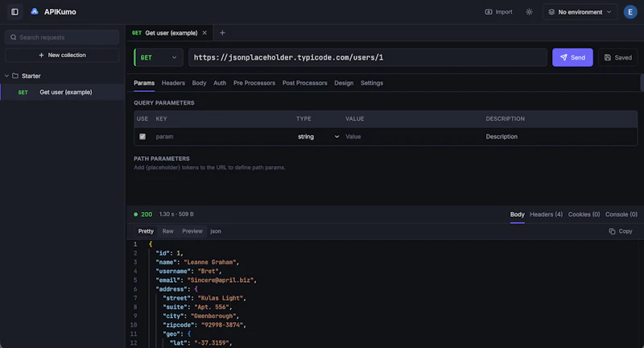Select the Raw view

pyautogui.click(x=167, y=231)
